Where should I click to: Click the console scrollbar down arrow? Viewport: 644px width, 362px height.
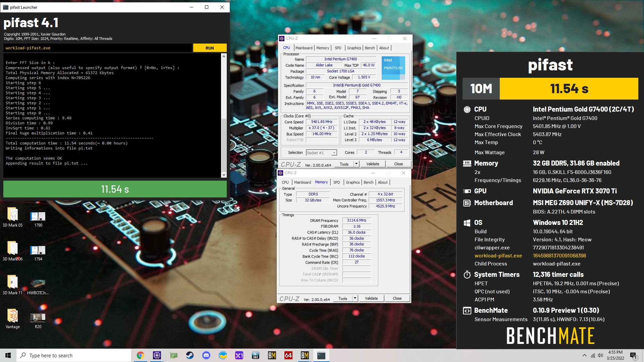[224, 175]
